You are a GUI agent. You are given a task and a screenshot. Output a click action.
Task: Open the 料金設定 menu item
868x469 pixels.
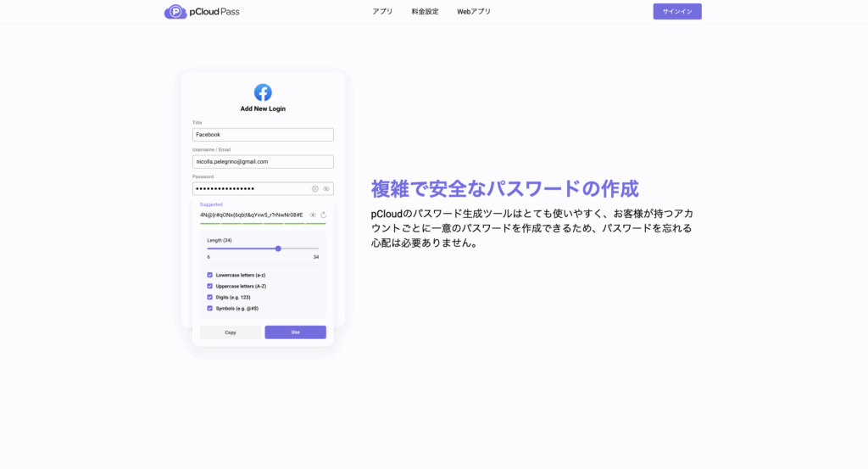click(425, 12)
